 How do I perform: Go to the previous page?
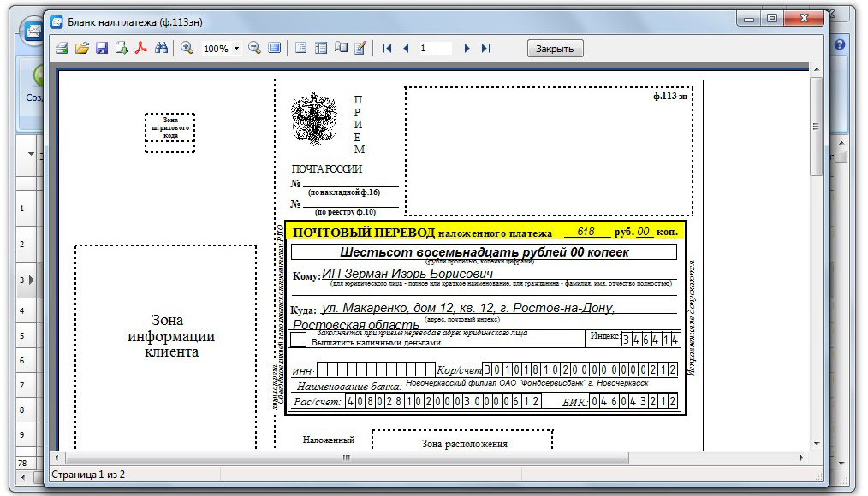[x=407, y=48]
